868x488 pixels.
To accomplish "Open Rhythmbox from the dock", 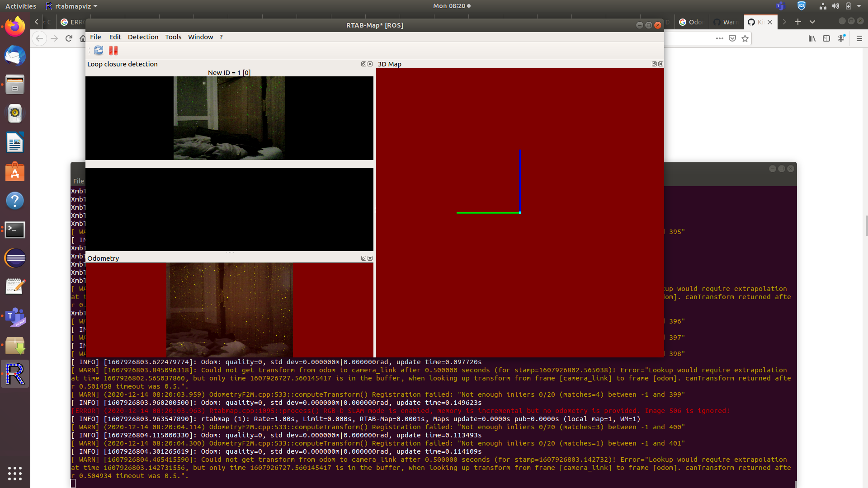I will pyautogui.click(x=15, y=113).
